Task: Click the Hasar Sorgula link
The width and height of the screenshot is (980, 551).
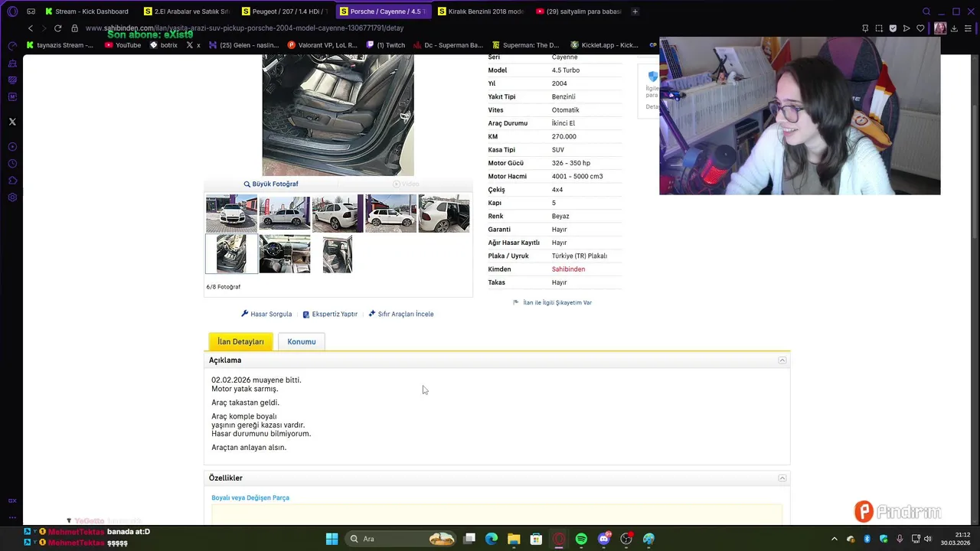Action: tap(266, 314)
